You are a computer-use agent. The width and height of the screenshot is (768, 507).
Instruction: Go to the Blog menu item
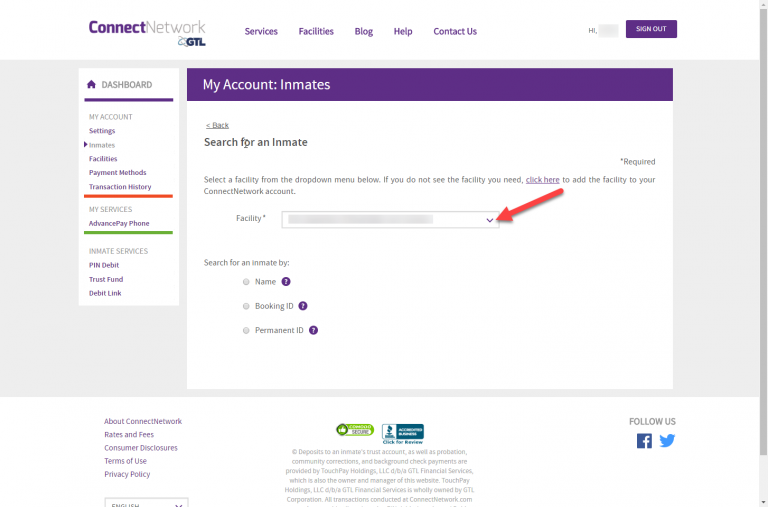pyautogui.click(x=363, y=31)
